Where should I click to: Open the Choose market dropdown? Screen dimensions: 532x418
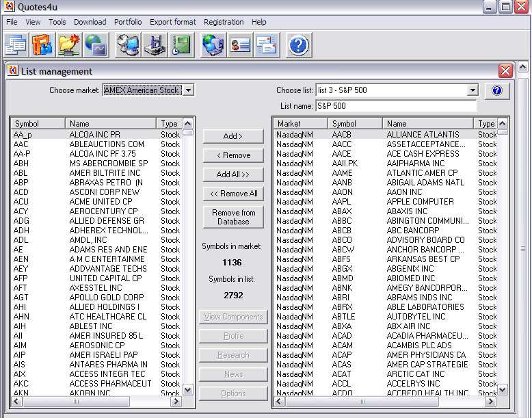click(x=189, y=90)
